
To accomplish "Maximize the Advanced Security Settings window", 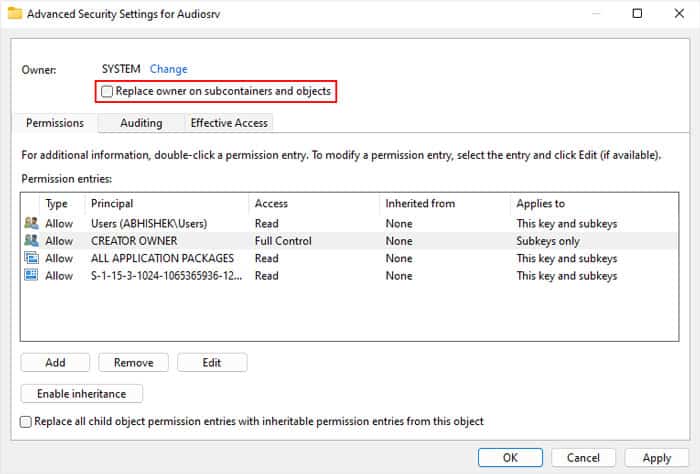I will pos(637,13).
